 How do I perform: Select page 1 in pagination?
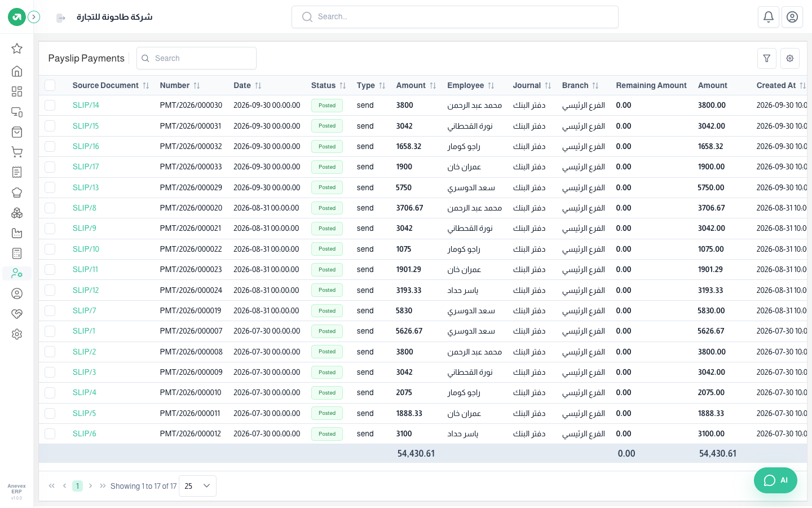pyautogui.click(x=77, y=486)
